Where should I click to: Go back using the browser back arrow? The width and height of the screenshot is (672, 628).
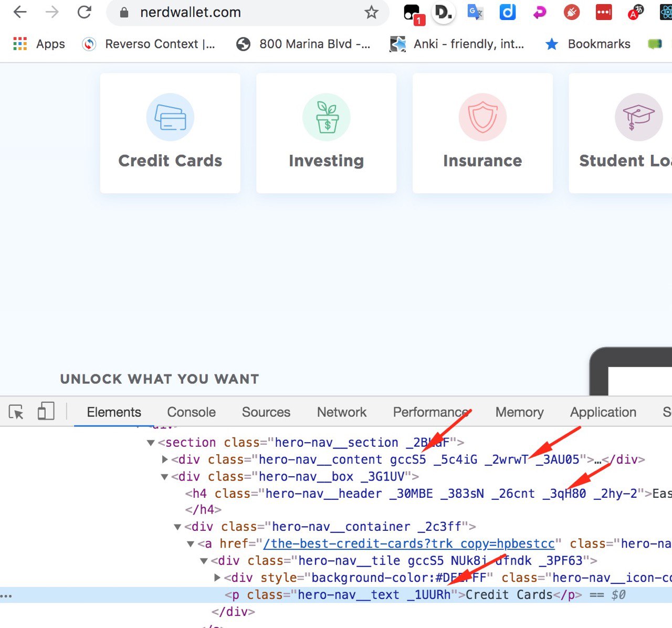coord(20,12)
